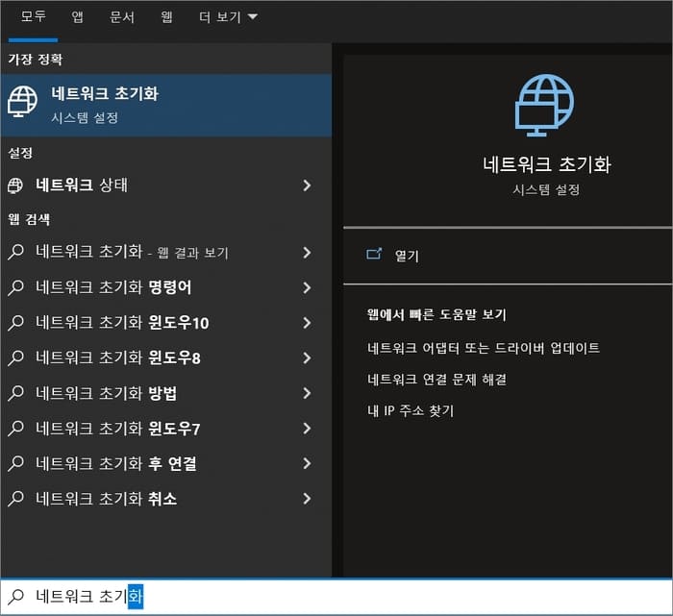Select suggestion 네트워크 초기화 윈도우7
This screenshot has height=616, width=673.
tap(166, 428)
